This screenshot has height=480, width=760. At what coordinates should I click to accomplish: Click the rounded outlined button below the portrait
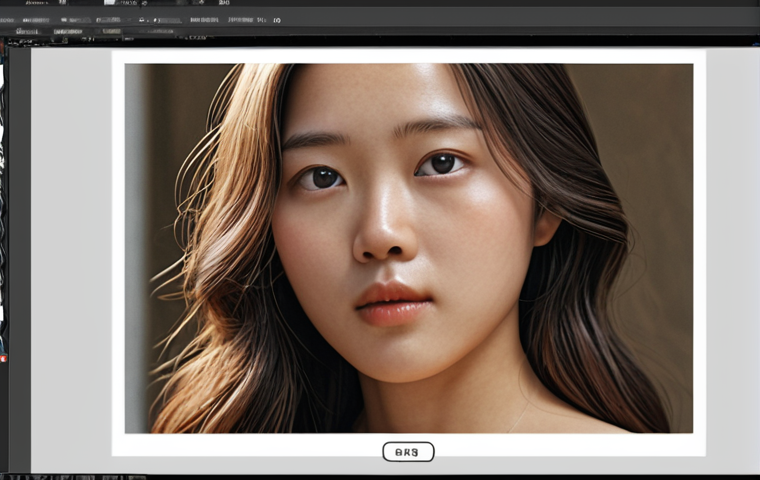408,452
